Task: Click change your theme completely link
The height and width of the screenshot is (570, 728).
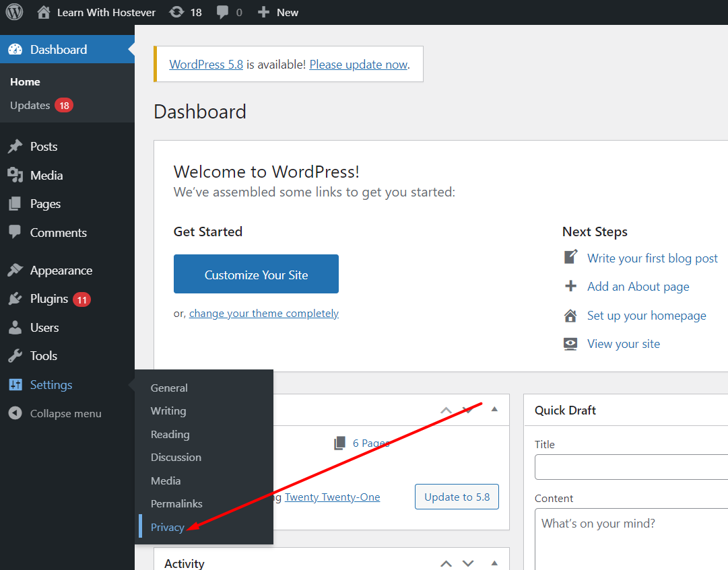Action: (x=264, y=314)
